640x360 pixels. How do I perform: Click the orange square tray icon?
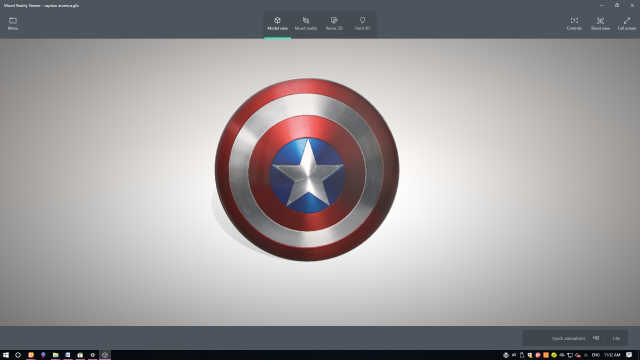coord(546,355)
